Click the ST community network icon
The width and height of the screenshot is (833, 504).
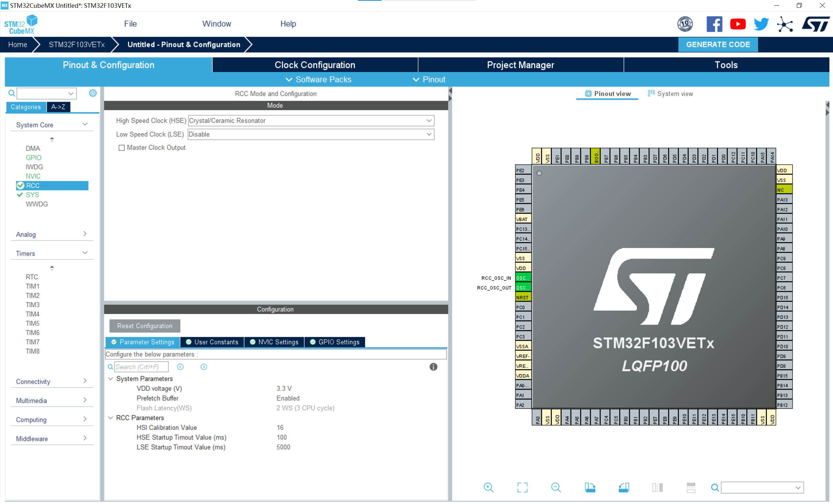[x=785, y=24]
